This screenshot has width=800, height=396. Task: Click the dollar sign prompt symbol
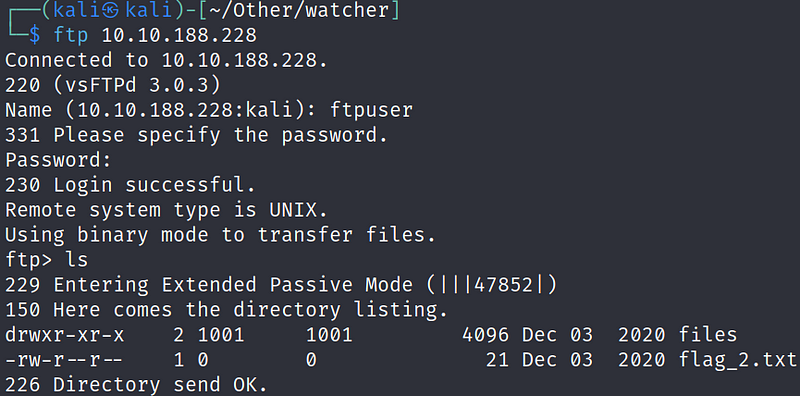pyautogui.click(x=34, y=35)
